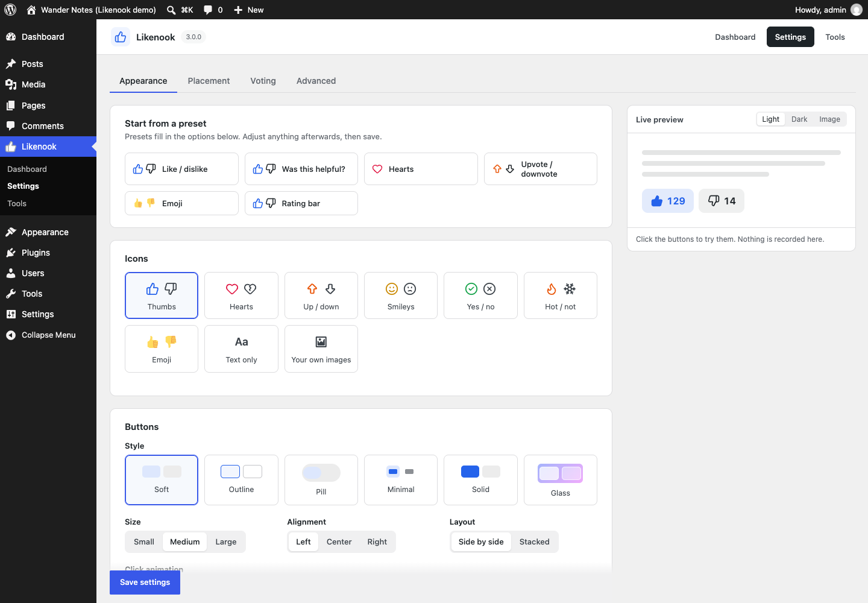Open Users in the sidebar
Viewport: 868px width, 603px height.
tap(48, 273)
